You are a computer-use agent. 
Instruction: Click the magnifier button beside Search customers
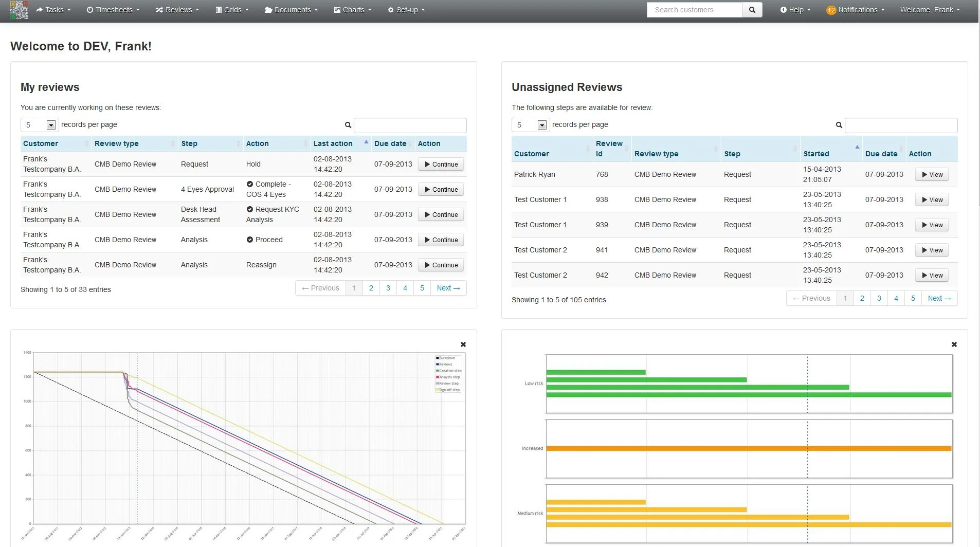(752, 10)
